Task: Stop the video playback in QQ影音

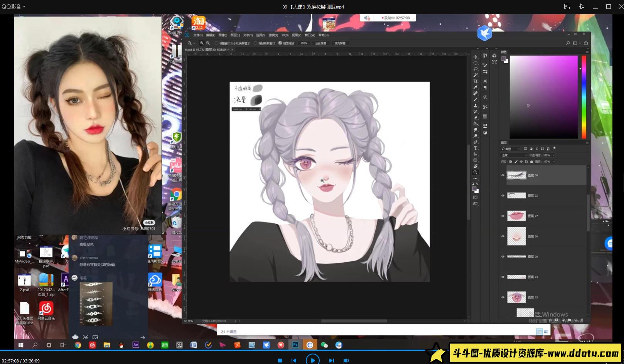Action: coord(280,361)
